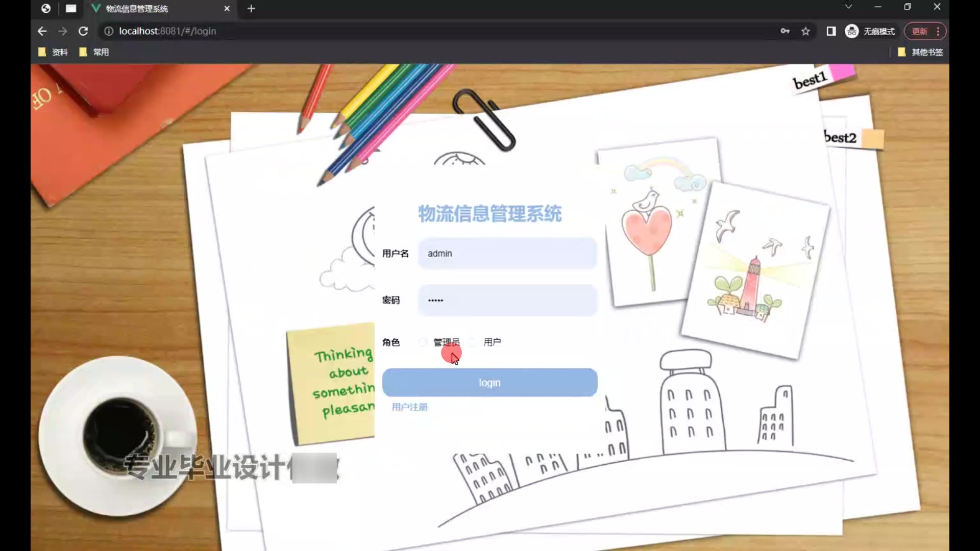Click the 密码 password input field

[x=507, y=300]
